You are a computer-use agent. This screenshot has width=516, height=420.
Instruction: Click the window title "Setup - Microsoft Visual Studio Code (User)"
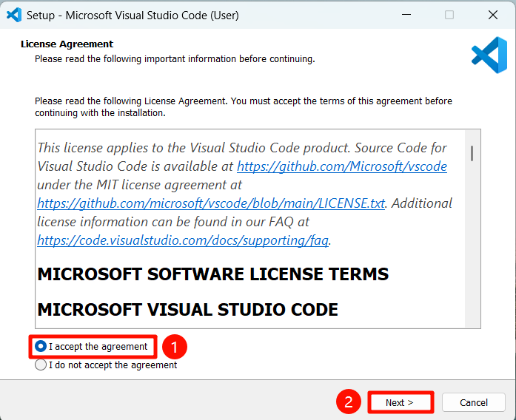(133, 16)
